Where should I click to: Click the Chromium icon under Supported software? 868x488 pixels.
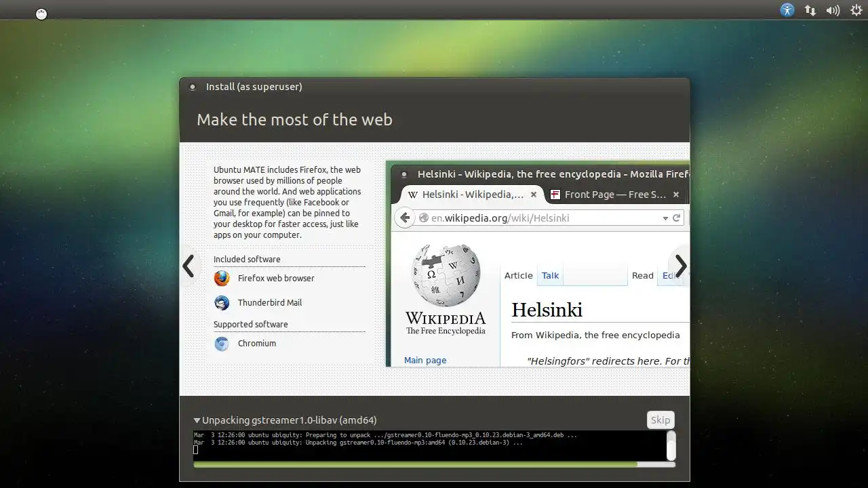pyautogui.click(x=222, y=344)
